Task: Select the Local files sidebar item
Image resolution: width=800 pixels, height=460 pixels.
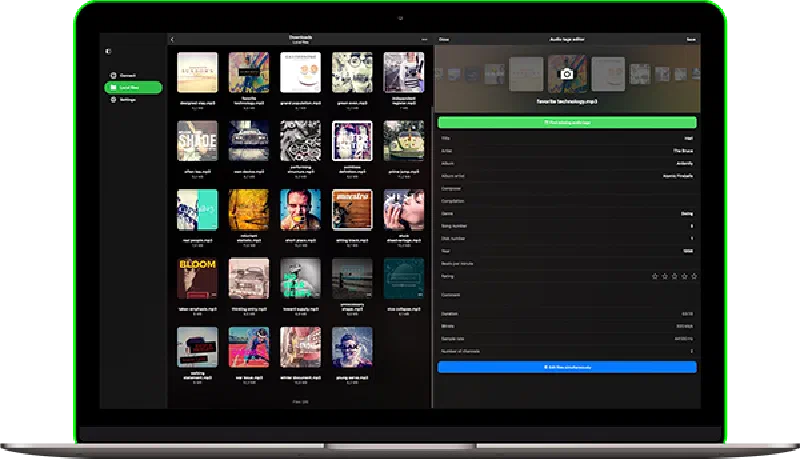Action: point(132,88)
